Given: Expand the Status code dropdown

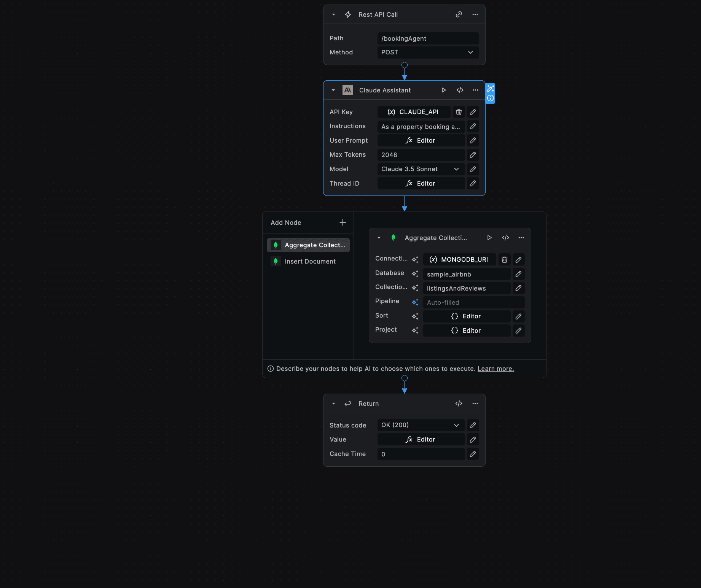Looking at the screenshot, I should pyautogui.click(x=421, y=425).
